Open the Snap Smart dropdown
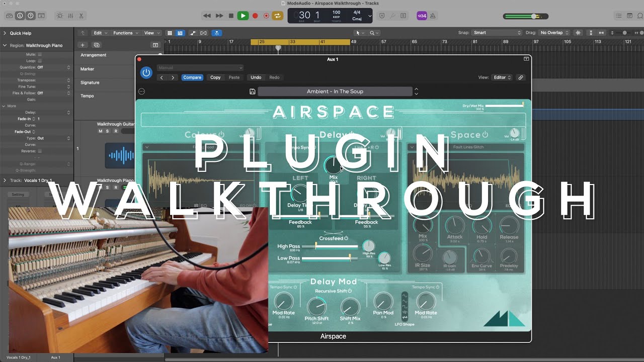Screen dimensions: 644x362 click(496, 33)
